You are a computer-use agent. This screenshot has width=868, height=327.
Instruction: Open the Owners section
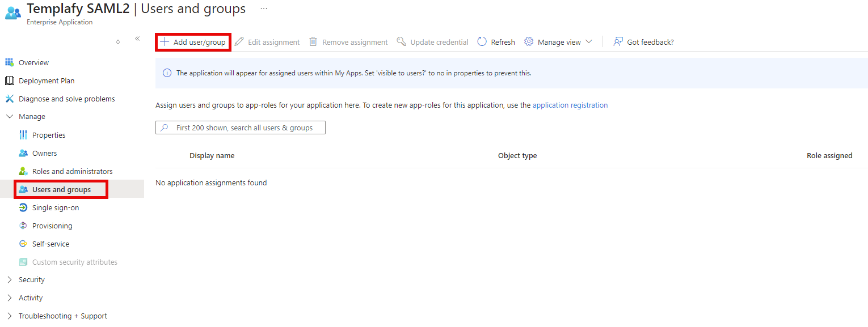[45, 152]
